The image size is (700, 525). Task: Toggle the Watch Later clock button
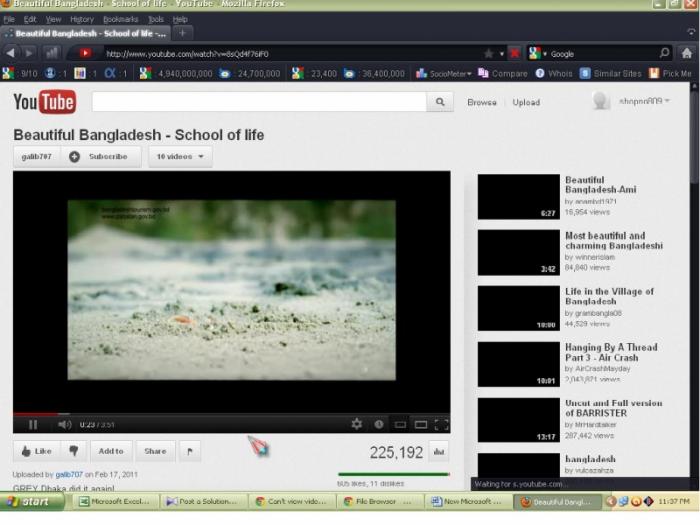379,424
